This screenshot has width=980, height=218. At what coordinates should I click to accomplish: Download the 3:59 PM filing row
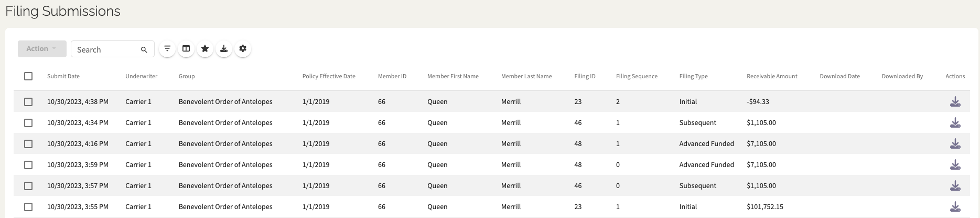tap(955, 165)
